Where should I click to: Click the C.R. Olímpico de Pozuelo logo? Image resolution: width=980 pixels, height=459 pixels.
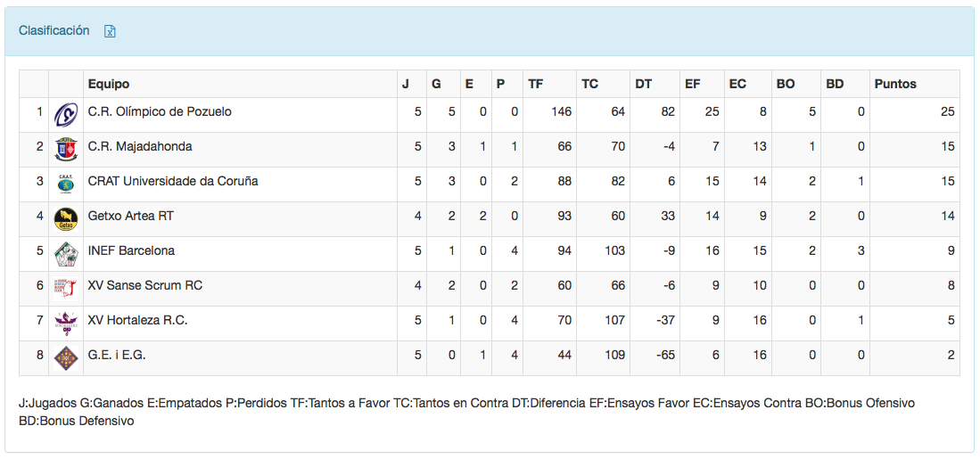(x=66, y=115)
